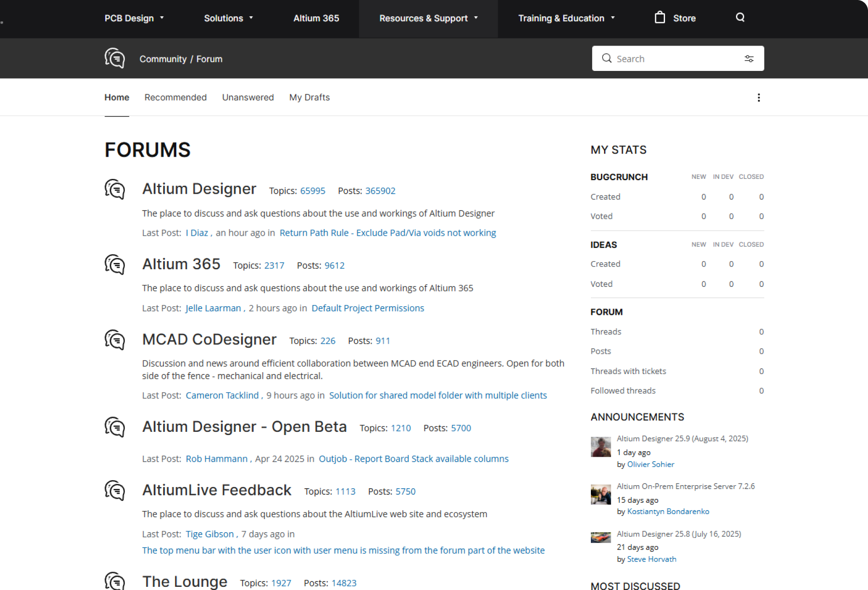Image resolution: width=868 pixels, height=590 pixels.
Task: Click the MCAD CoDesigner forum chat icon
Action: pyautogui.click(x=115, y=340)
